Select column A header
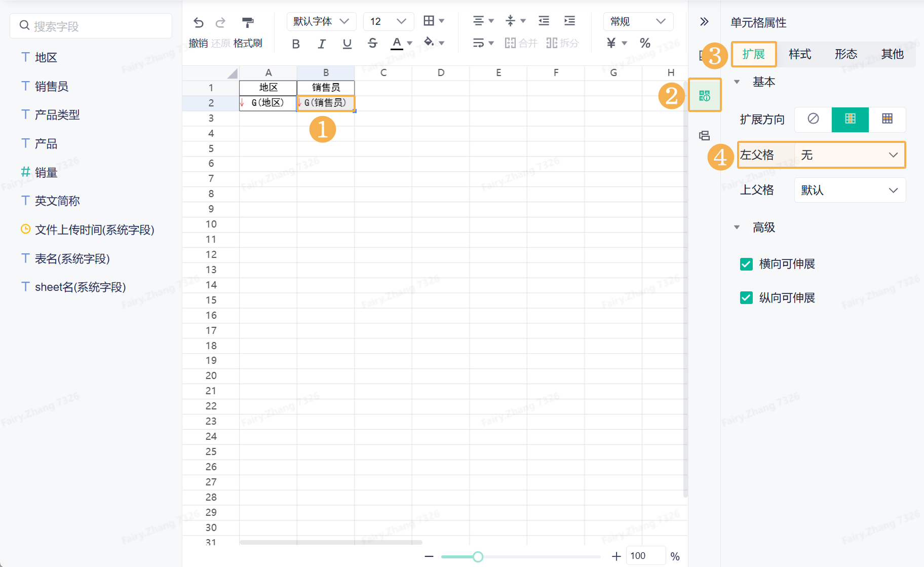 coord(268,73)
